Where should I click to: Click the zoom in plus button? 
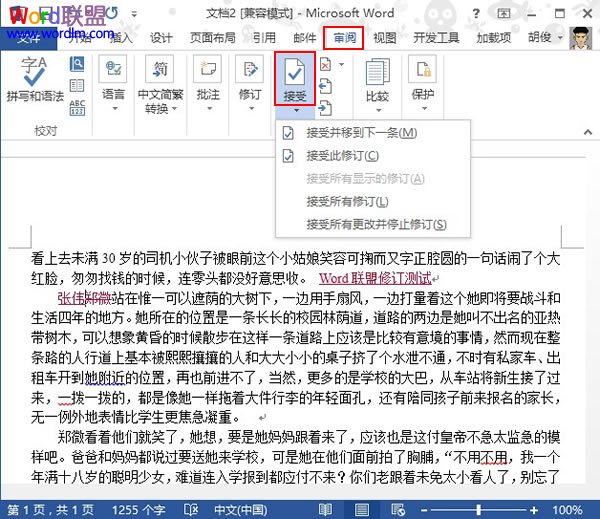534,510
